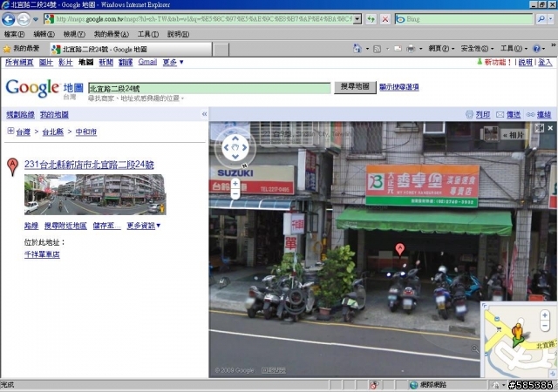Open the 所有網頁 link
This screenshot has height=392, width=558.
click(x=19, y=63)
